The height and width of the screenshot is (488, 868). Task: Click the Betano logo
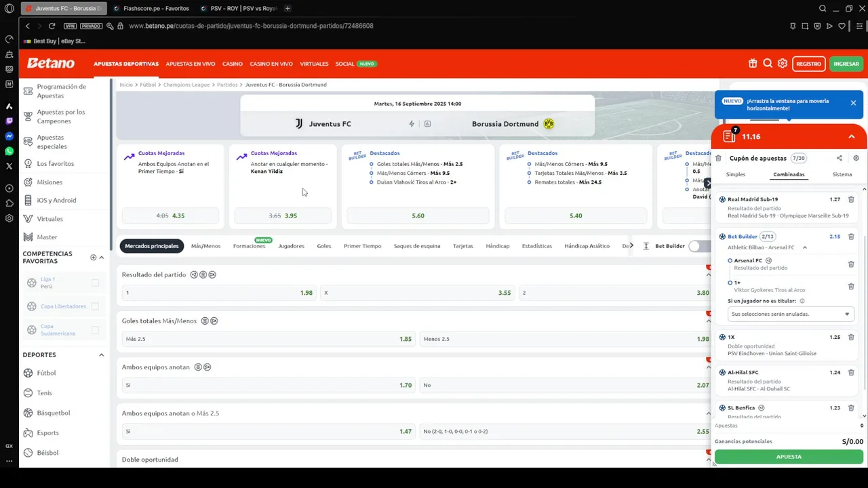pyautogui.click(x=51, y=63)
